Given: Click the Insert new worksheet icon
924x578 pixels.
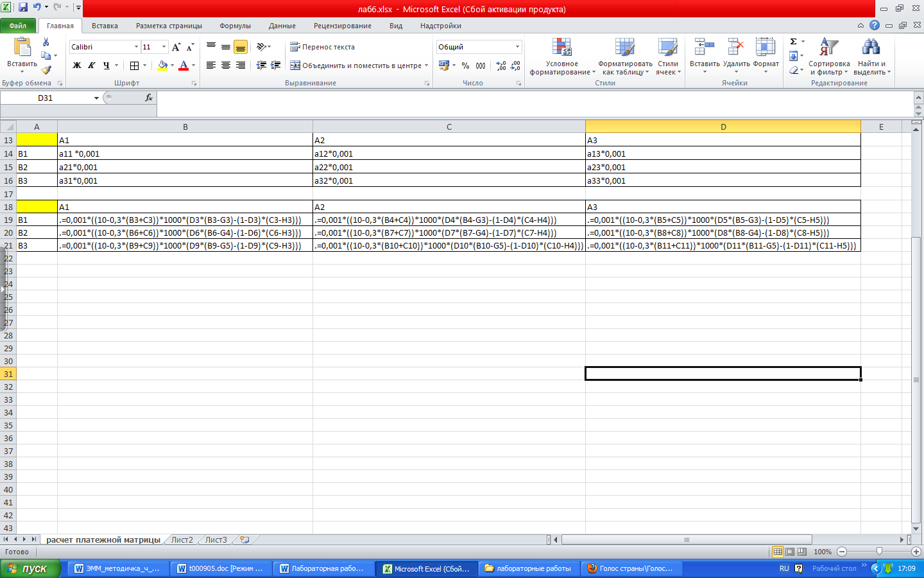Looking at the screenshot, I should pyautogui.click(x=244, y=539).
